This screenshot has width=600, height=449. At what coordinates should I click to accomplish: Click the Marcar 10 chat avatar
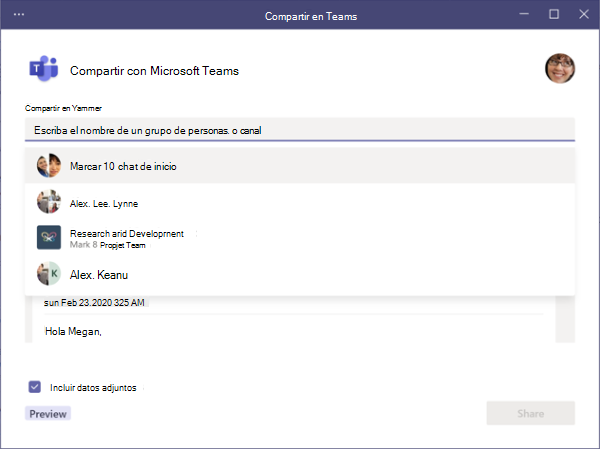(49, 165)
